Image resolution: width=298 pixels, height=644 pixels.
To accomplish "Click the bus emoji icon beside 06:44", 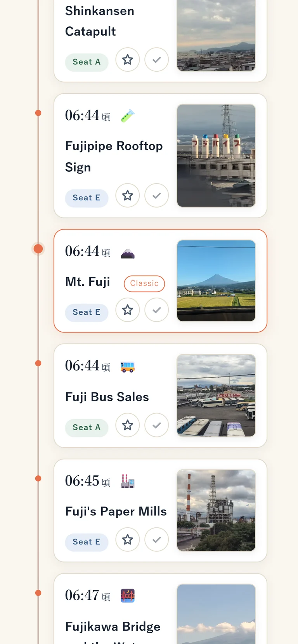I will [128, 367].
